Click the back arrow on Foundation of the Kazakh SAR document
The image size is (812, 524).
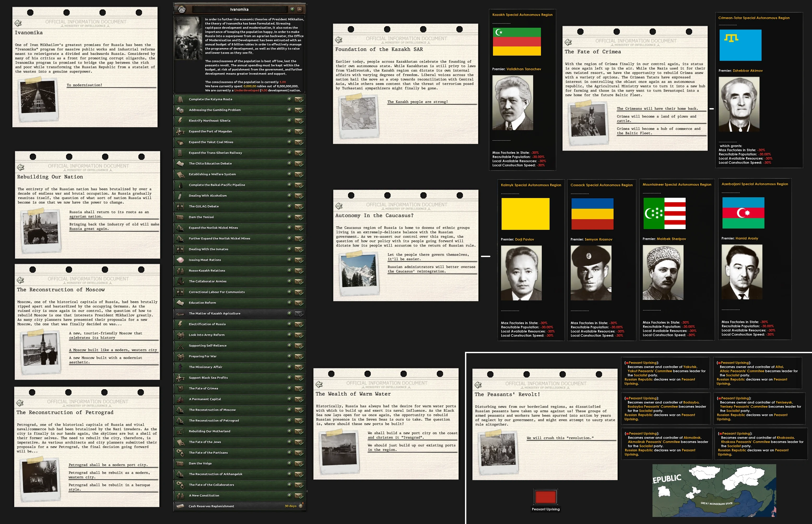(x=339, y=40)
